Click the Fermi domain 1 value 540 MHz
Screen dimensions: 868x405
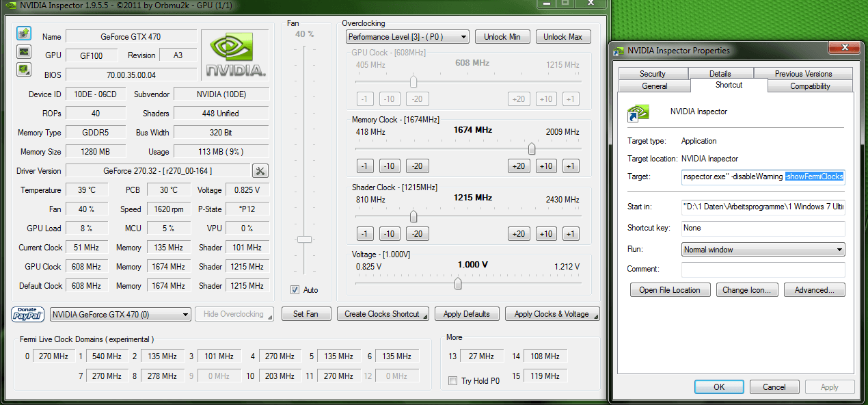(x=106, y=356)
